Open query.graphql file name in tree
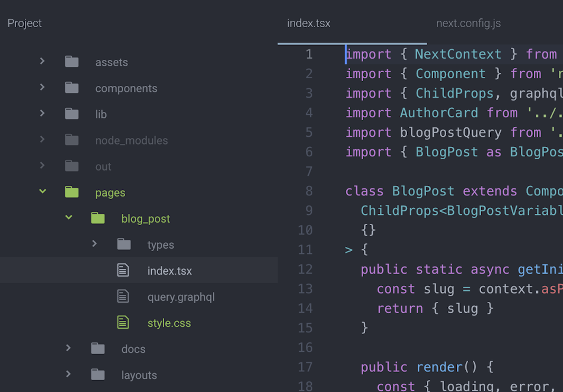 [181, 297]
